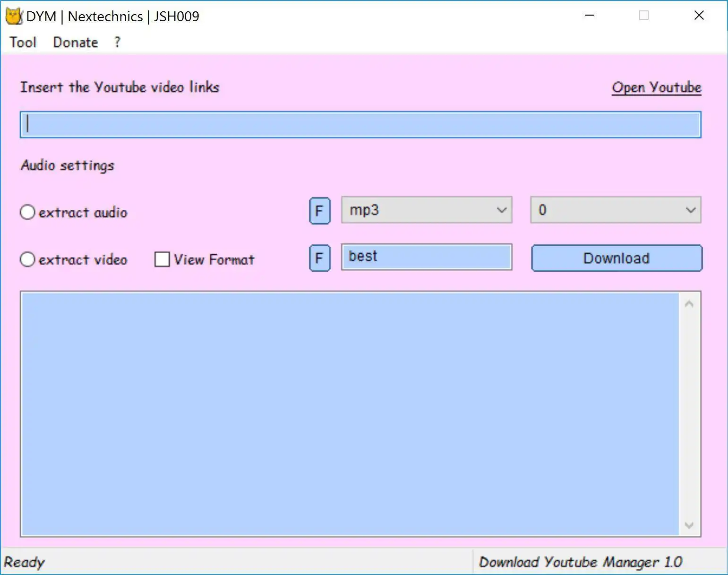
Task: Click the Ready status text
Action: (24, 562)
